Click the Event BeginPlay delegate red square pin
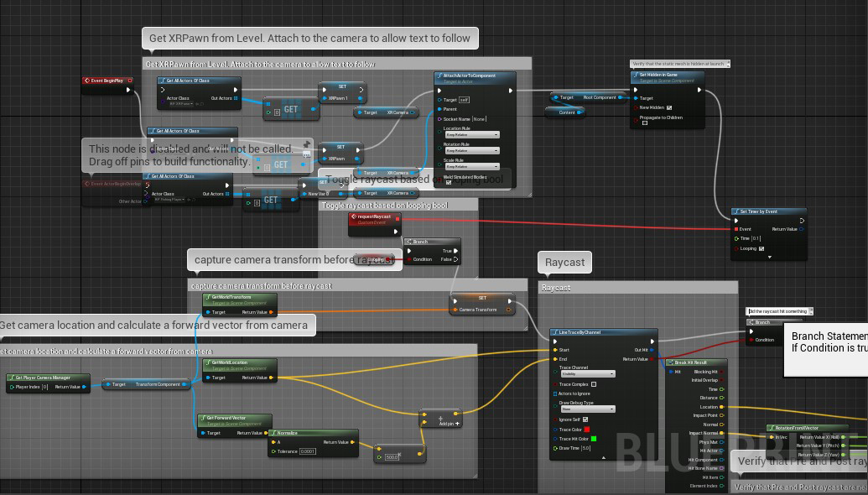The image size is (868, 495). click(130, 81)
